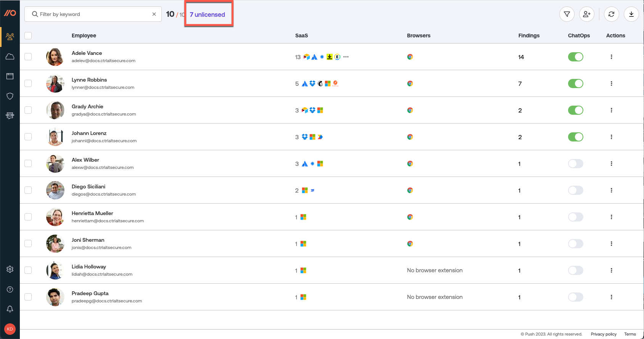
Task: Enable ChatOps for Alex Wilber
Action: (x=576, y=164)
